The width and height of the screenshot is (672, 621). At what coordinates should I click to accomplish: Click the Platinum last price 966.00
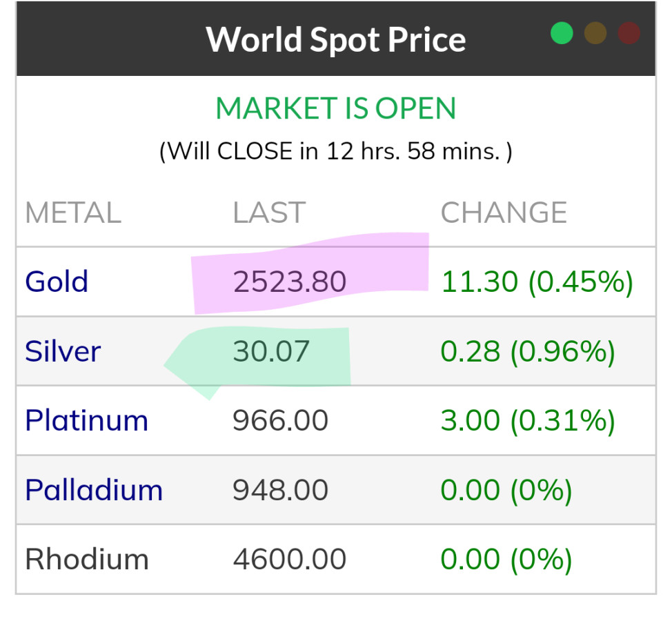click(x=280, y=420)
